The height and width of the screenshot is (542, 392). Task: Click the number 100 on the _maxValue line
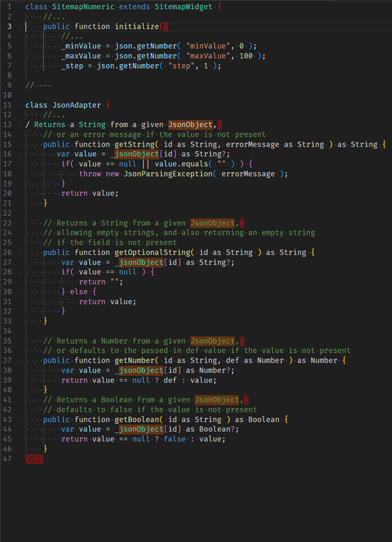point(247,56)
